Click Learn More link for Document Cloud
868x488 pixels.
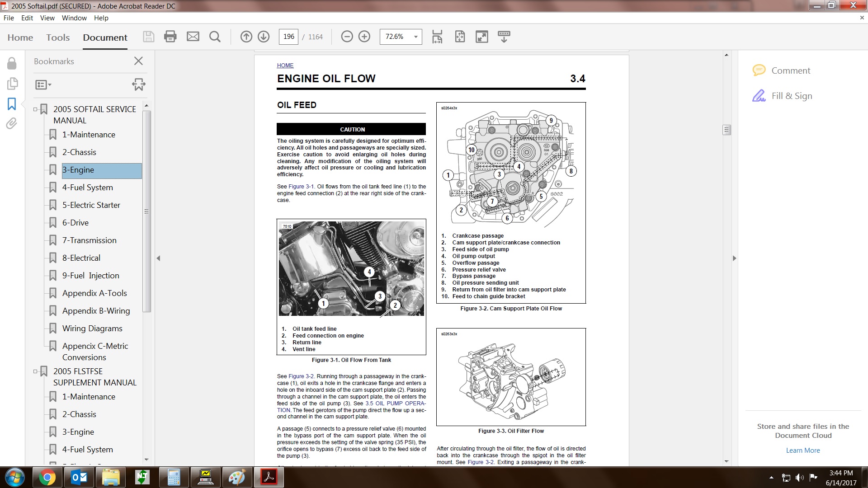click(x=802, y=450)
